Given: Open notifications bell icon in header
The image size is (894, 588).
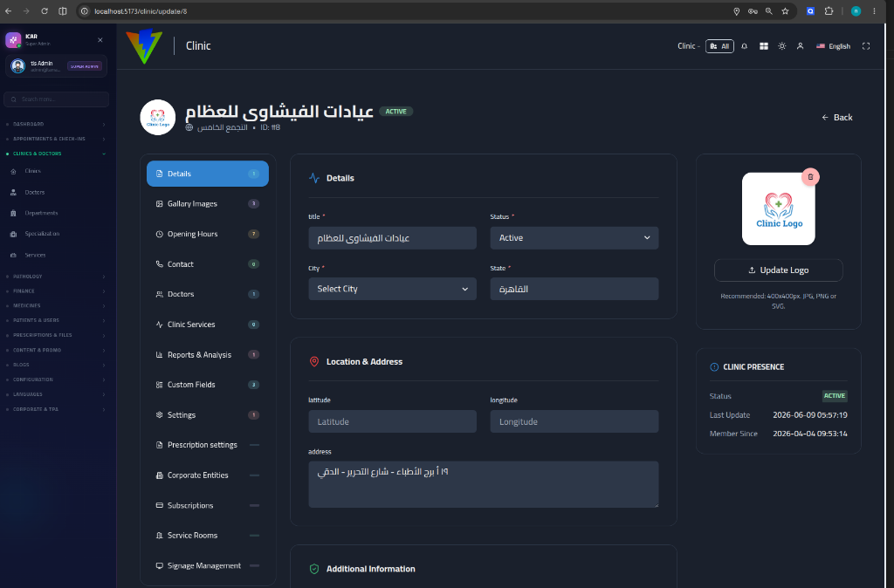Looking at the screenshot, I should tap(744, 46).
